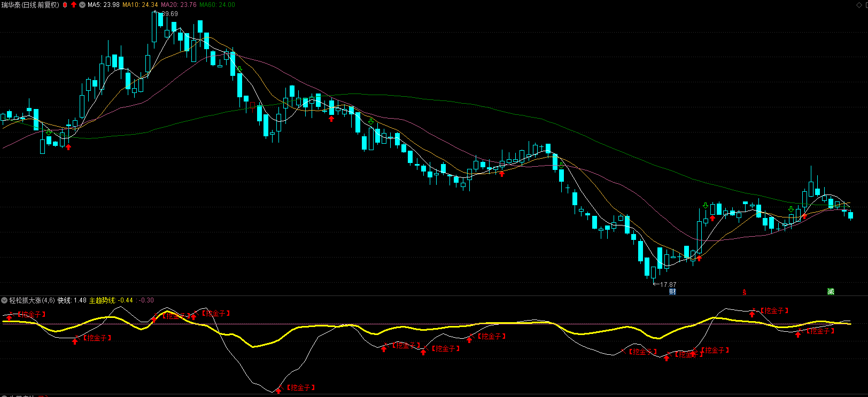The image size is (868, 397).
Task: Click the red candlestick icon beside the stock title
Action: (65, 5)
